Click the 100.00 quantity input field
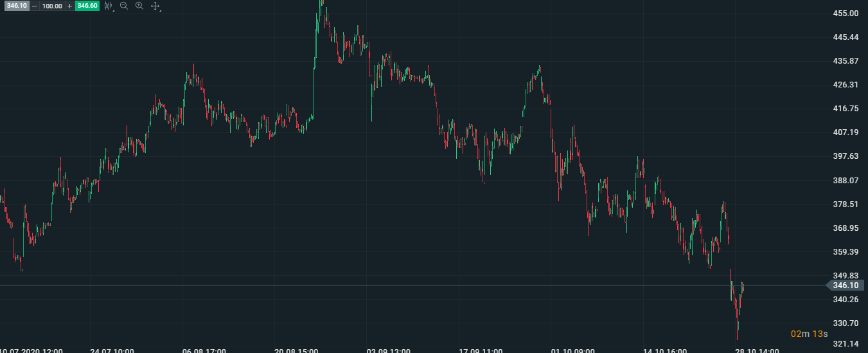 coord(52,6)
